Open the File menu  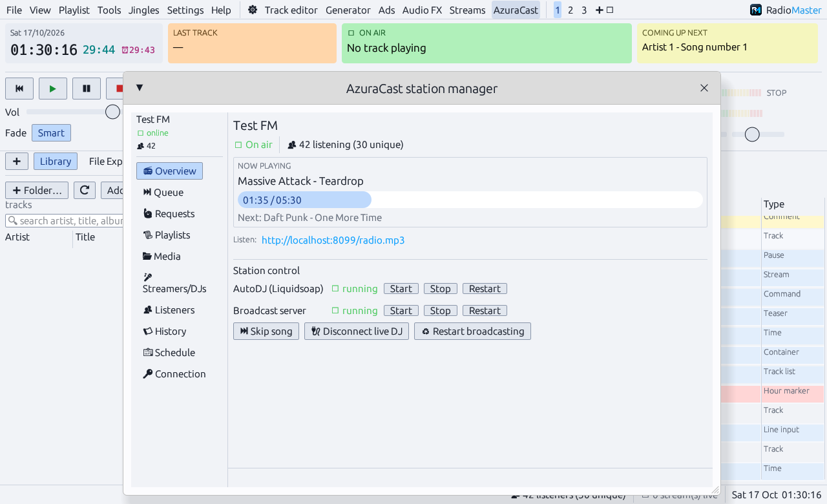pos(14,10)
